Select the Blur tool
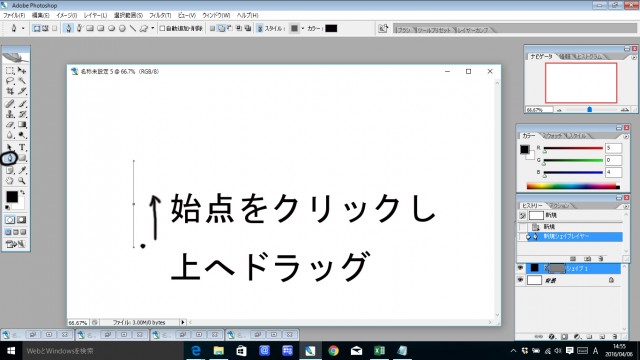Viewport: 640px width, 360px height. click(10, 135)
